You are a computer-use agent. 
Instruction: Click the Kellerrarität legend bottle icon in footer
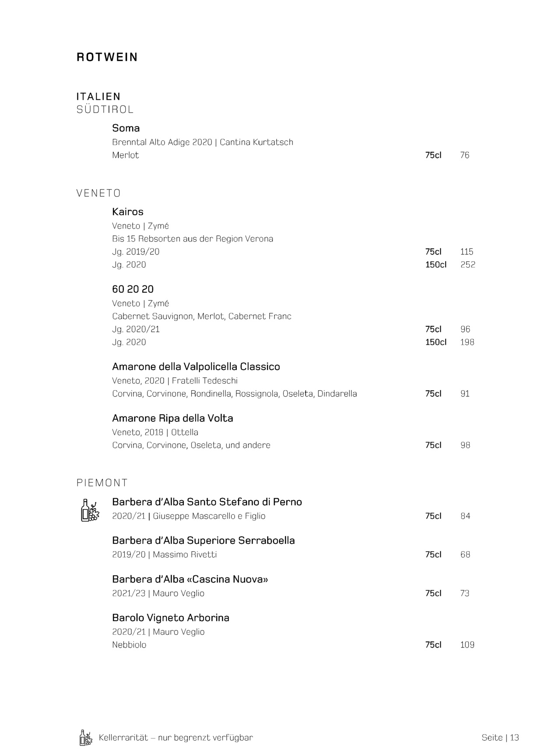click(x=86, y=738)
